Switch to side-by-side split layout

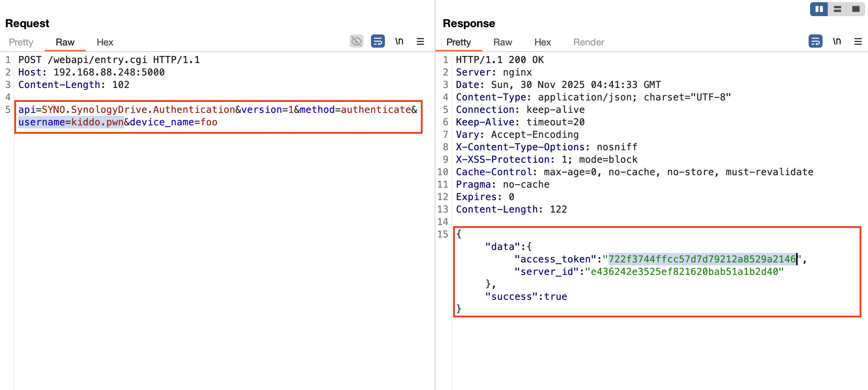819,9
